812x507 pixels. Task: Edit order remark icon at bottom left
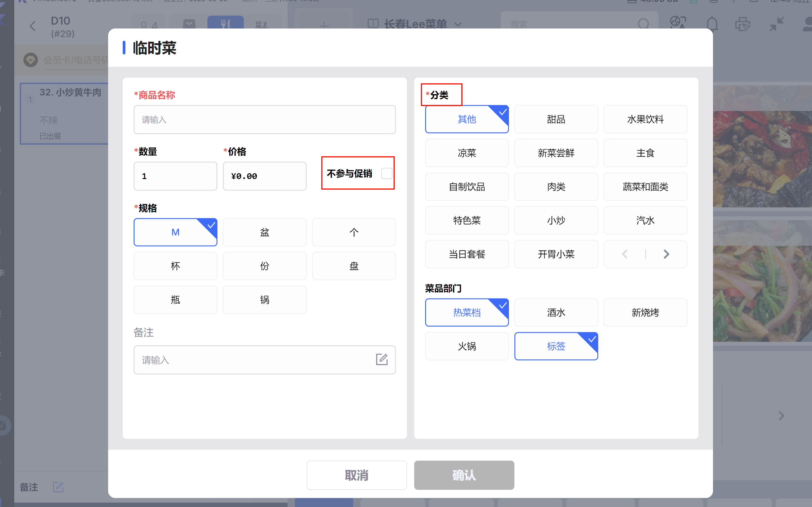pos(58,487)
